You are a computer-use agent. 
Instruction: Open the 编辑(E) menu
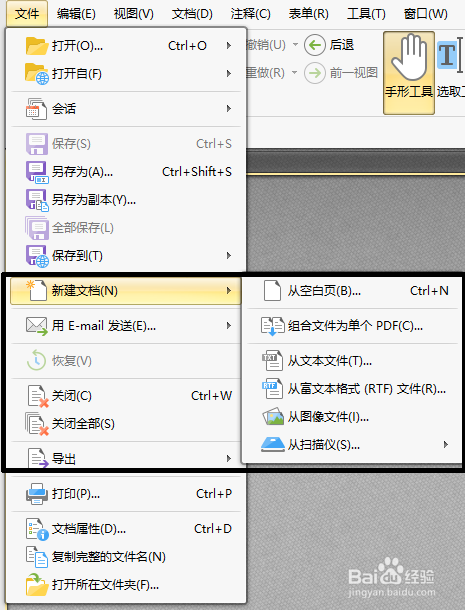[76, 14]
